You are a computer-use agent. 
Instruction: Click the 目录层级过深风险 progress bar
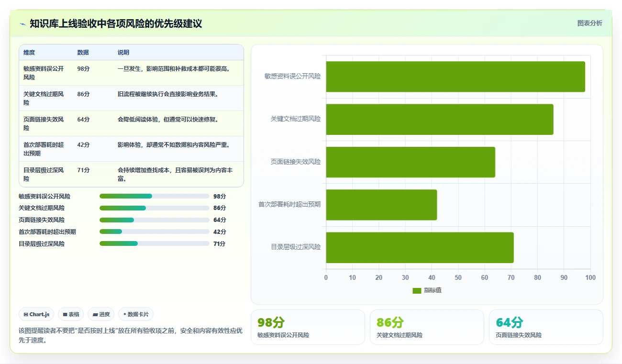pos(155,243)
